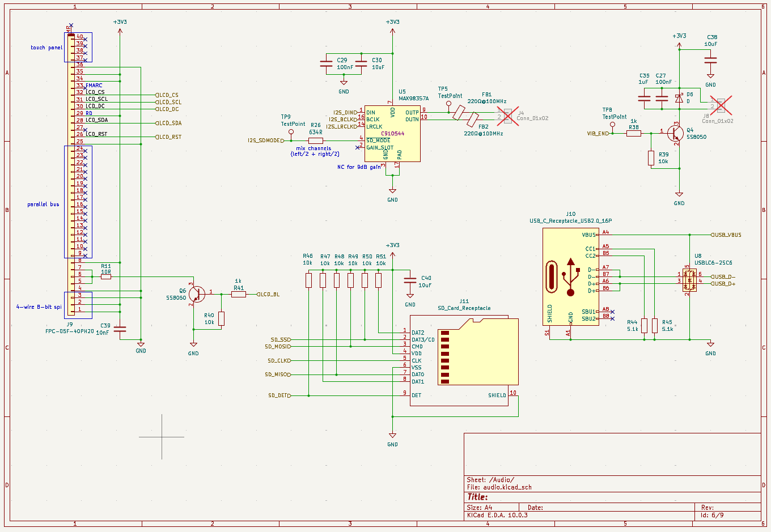Select capacitor C30 10uF symbol
The height and width of the screenshot is (532, 771).
(x=361, y=63)
